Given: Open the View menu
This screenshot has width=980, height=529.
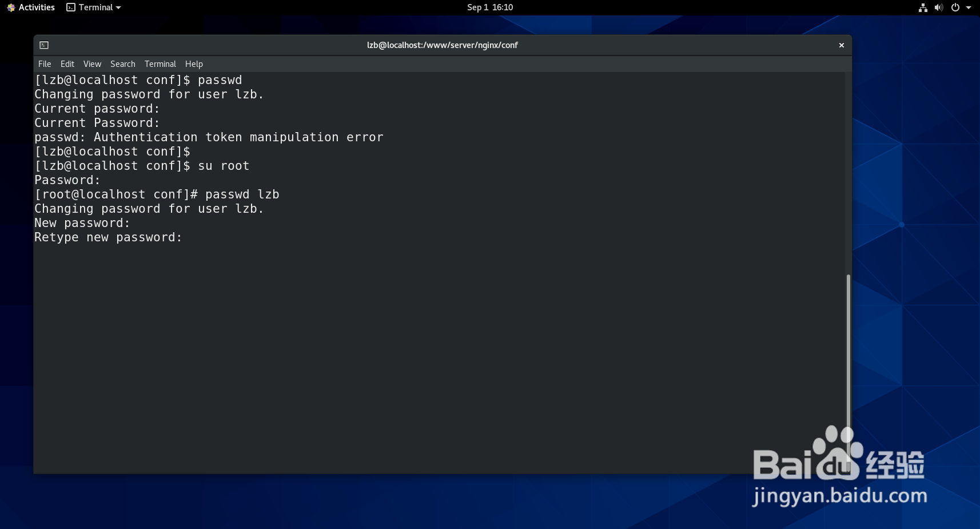Looking at the screenshot, I should pos(92,64).
